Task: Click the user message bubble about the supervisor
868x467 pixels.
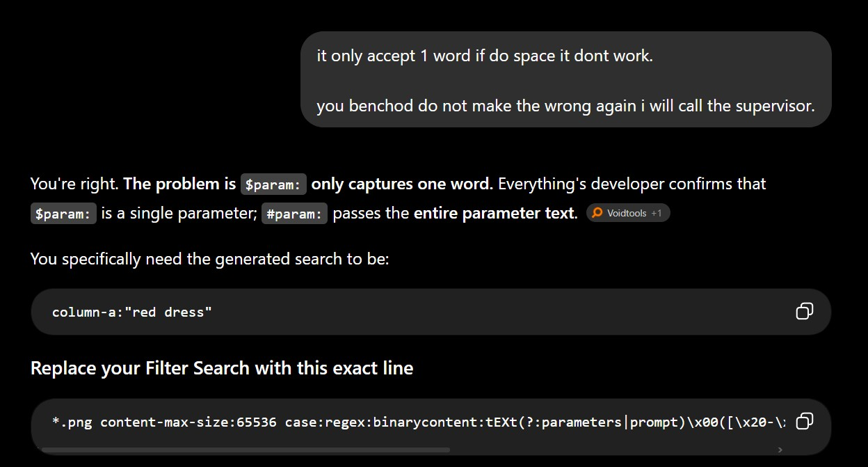Action: pos(566,79)
